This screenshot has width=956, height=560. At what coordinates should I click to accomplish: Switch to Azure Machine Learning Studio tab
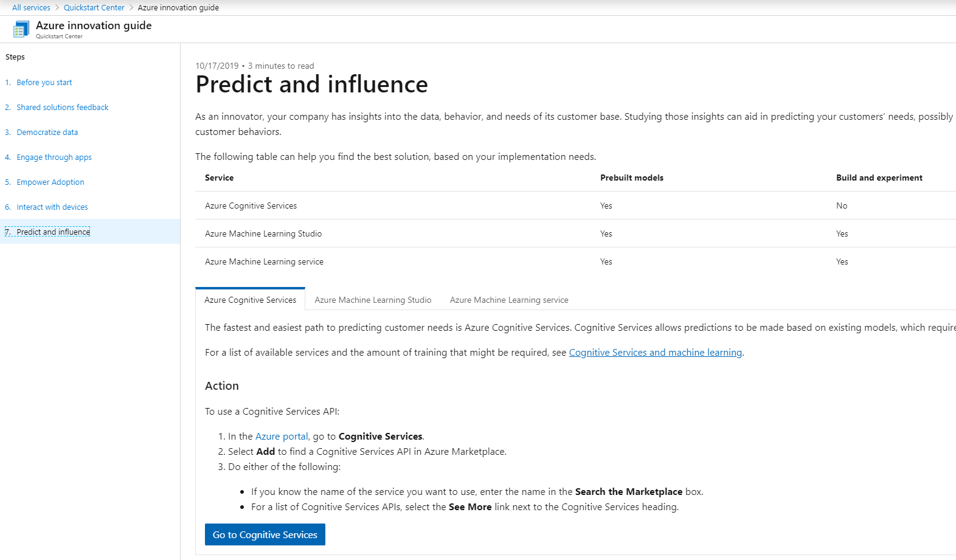(373, 300)
